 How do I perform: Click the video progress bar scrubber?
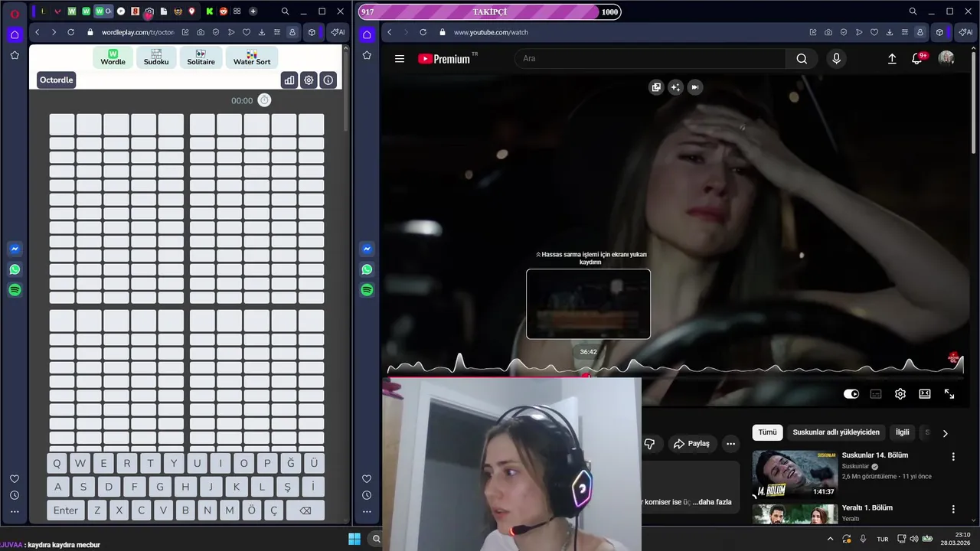click(x=586, y=376)
